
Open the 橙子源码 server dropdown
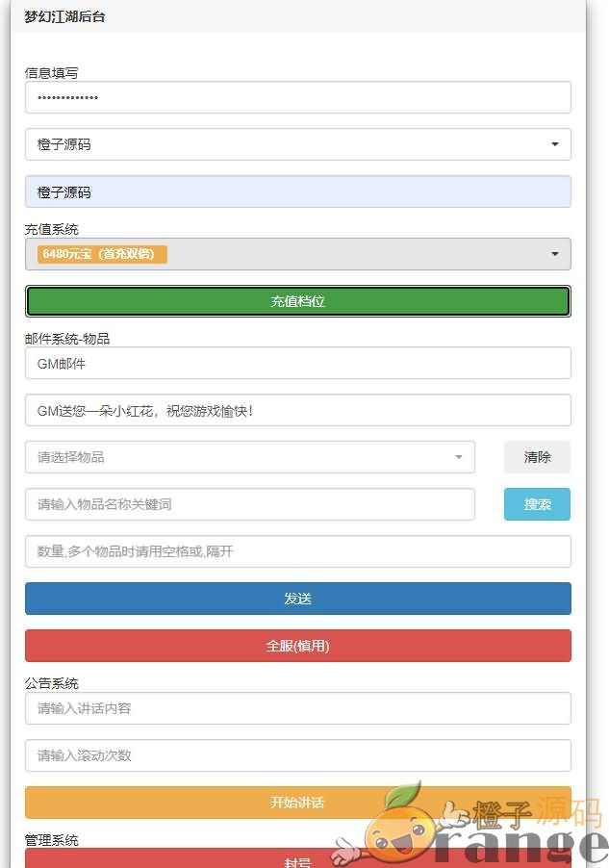click(297, 144)
